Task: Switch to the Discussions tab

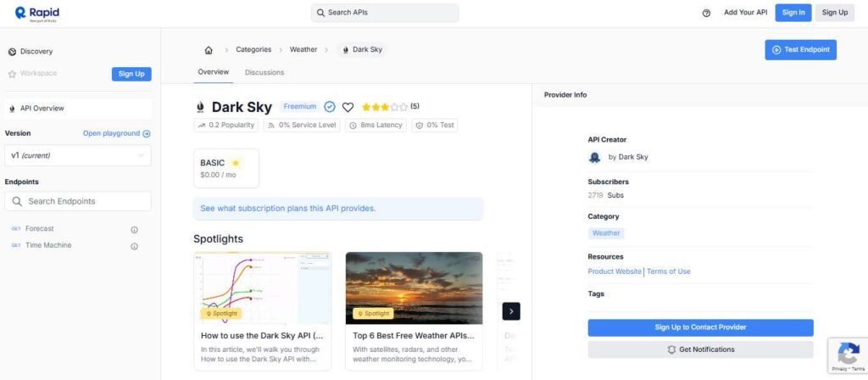Action: [x=264, y=73]
